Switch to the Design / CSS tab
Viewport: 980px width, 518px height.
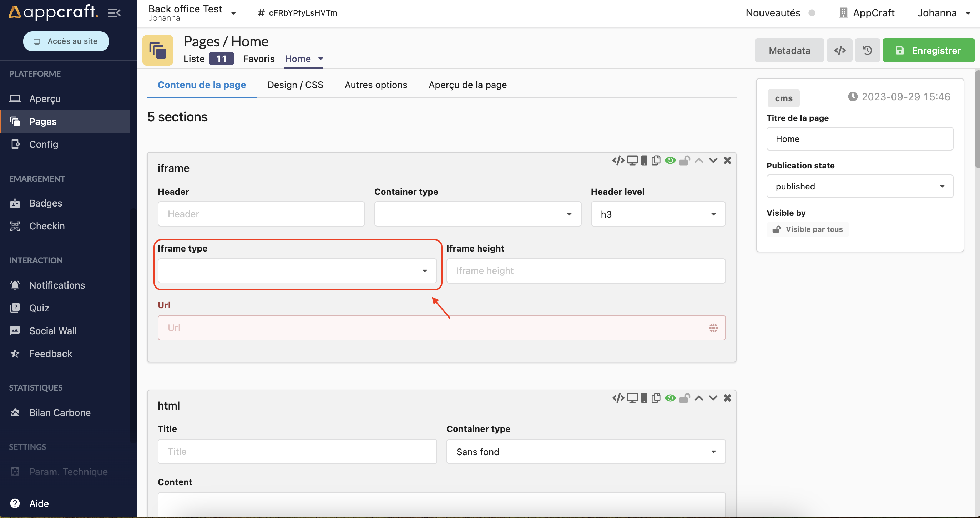pos(295,85)
